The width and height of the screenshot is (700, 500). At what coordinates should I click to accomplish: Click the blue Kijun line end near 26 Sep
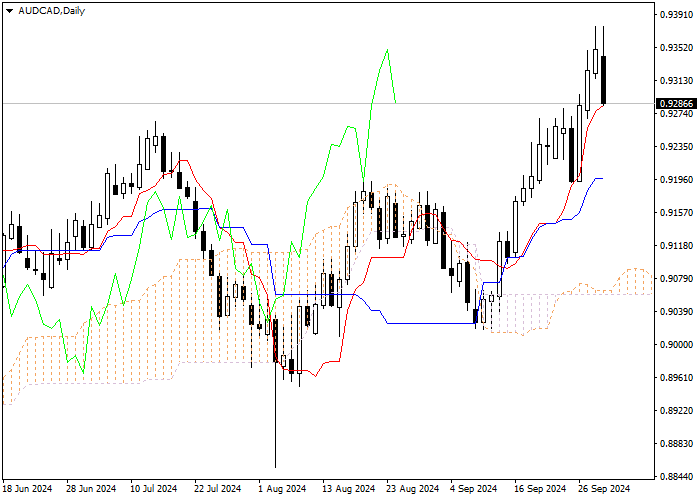tap(602, 179)
